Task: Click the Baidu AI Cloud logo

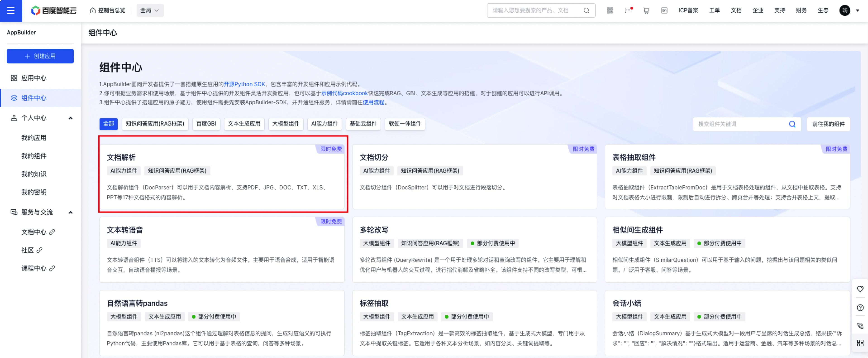Action: pyautogui.click(x=54, y=10)
